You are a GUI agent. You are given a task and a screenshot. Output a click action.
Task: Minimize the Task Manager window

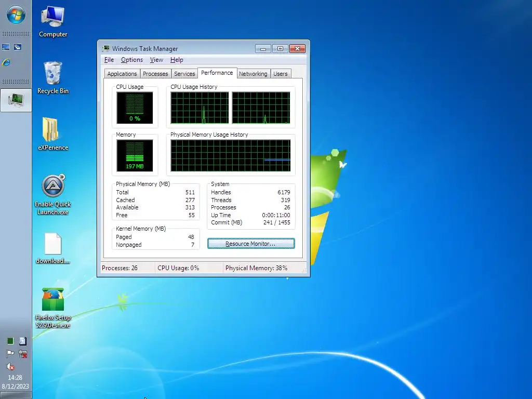(263, 48)
